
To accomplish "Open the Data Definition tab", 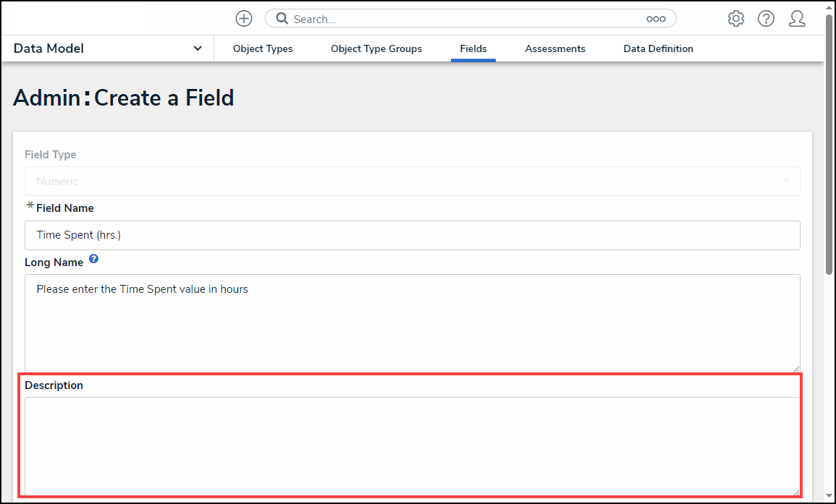I will pos(658,48).
